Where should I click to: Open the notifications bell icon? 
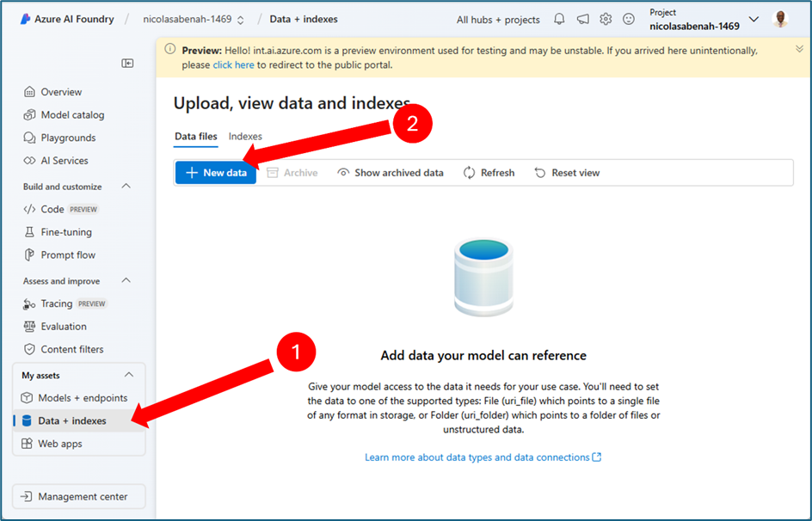(559, 19)
